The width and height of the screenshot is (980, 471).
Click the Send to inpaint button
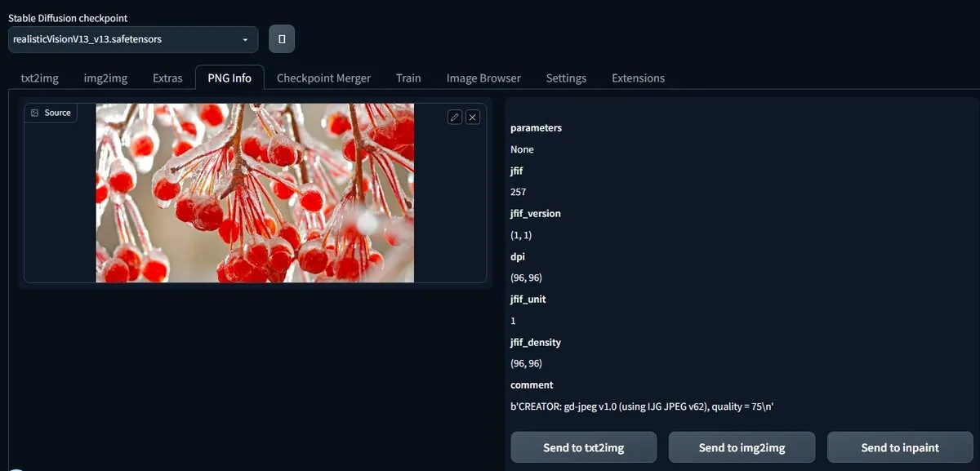(x=900, y=447)
